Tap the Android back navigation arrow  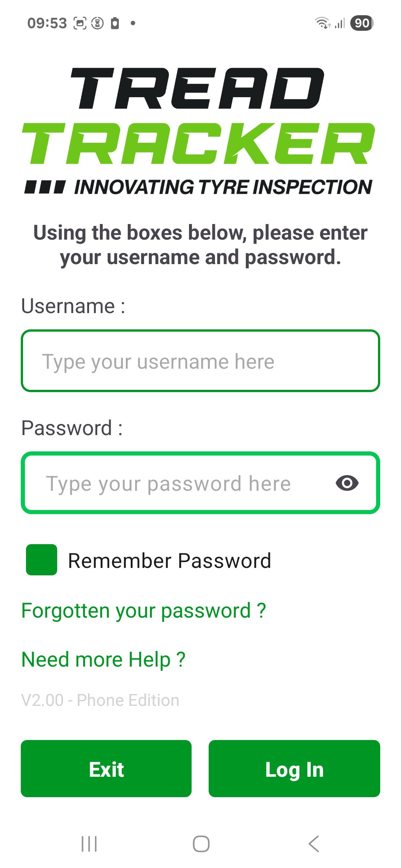314,844
